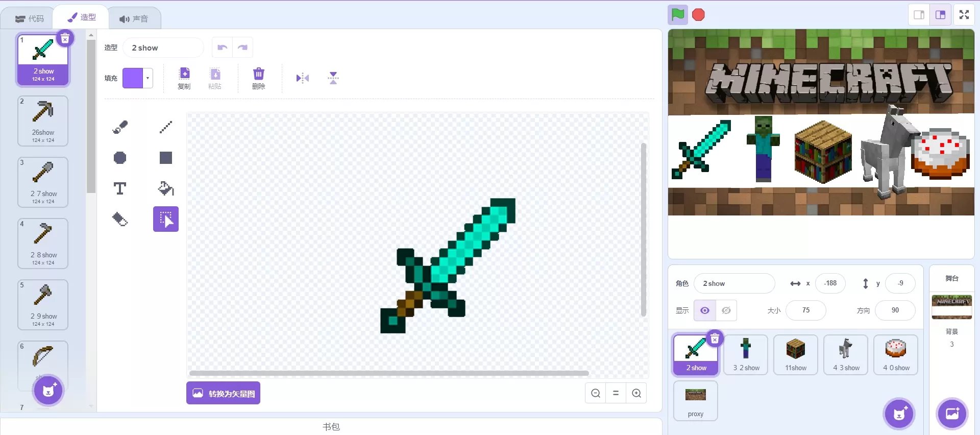The height and width of the screenshot is (435, 980).
Task: Click the flip horizontal icon
Action: (303, 78)
